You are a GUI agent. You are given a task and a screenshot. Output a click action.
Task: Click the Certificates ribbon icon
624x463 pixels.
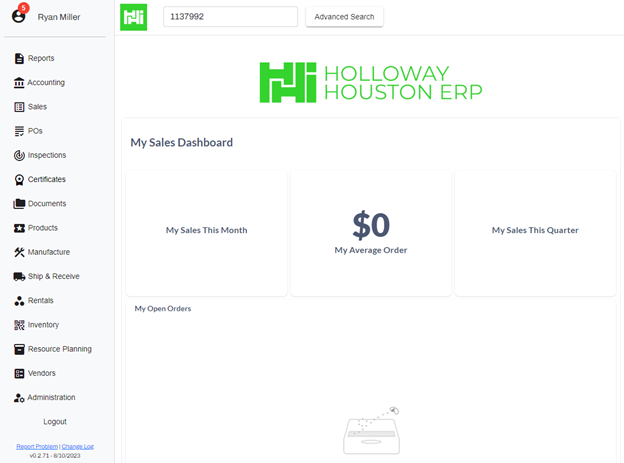point(19,180)
